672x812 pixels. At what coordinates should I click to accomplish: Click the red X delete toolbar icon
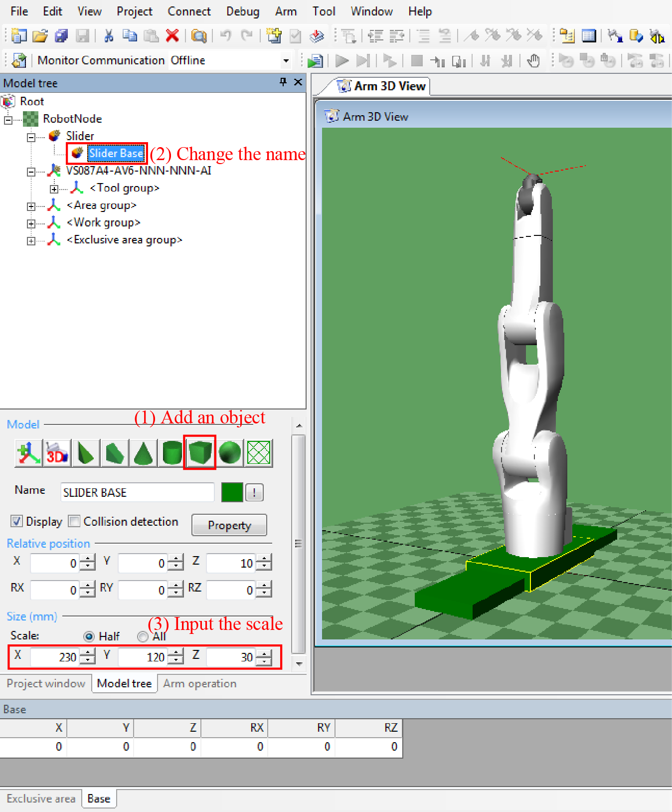(x=172, y=35)
